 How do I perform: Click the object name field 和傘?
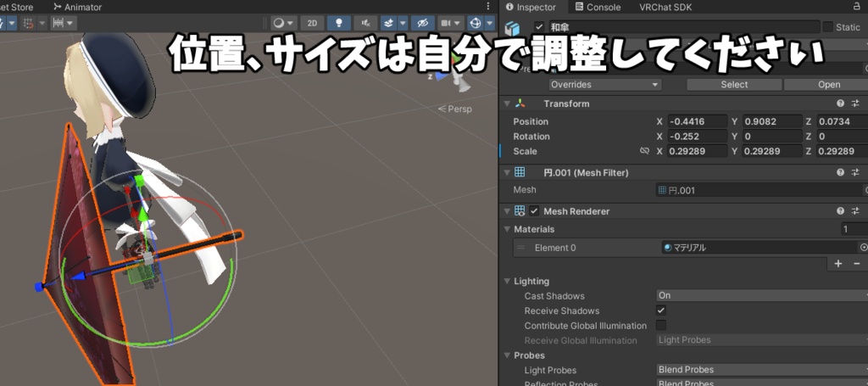[x=684, y=26]
